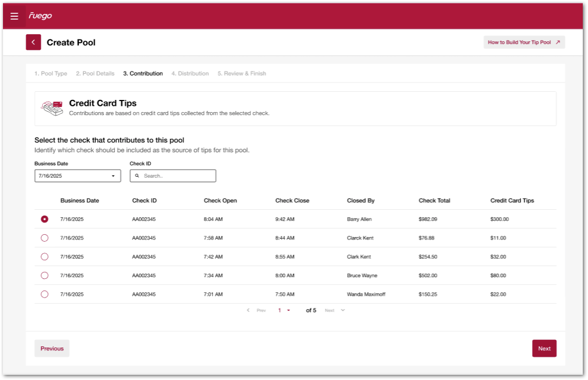Screen dimensions: 588x380
Task: Click the Previous button
Action: 52,349
